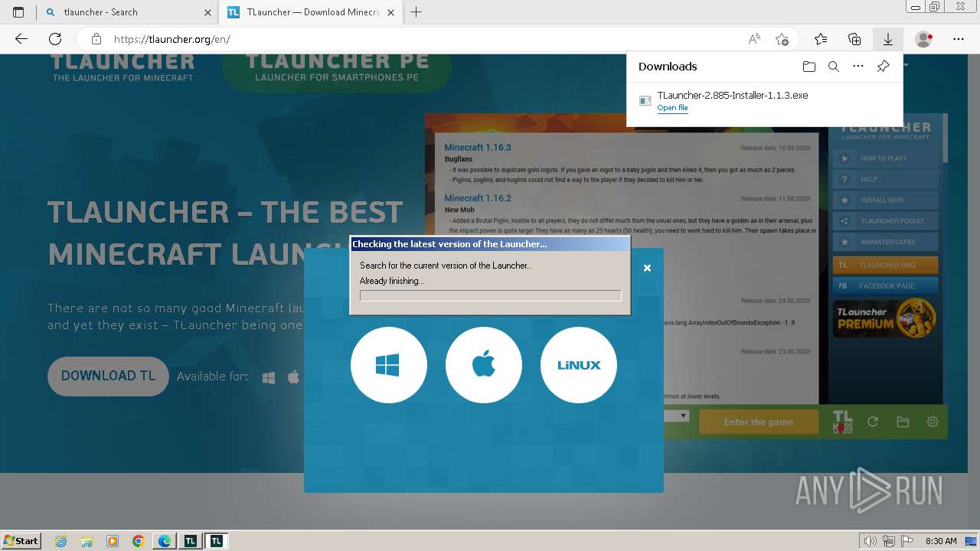
Task: Click small Apple icon beside Available for
Action: (x=293, y=377)
